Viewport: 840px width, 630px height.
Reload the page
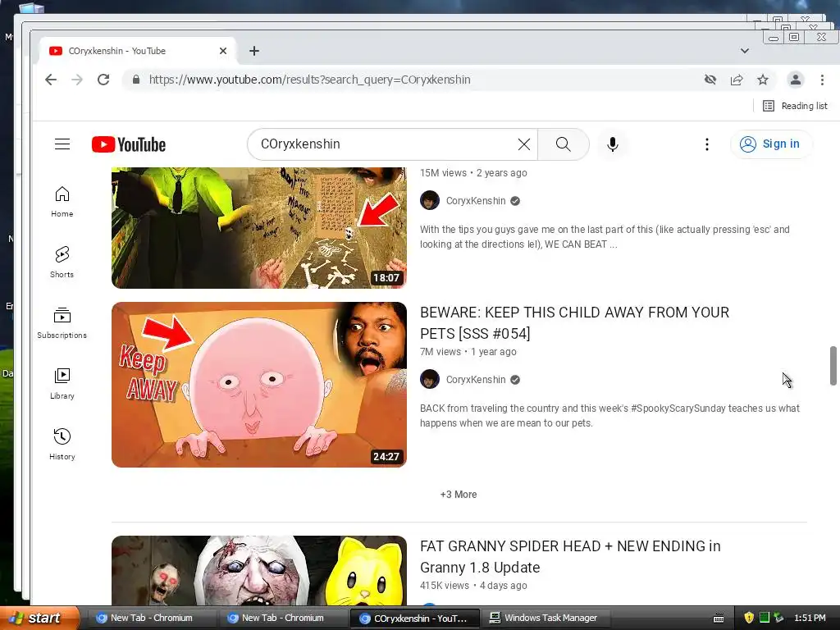(x=103, y=80)
